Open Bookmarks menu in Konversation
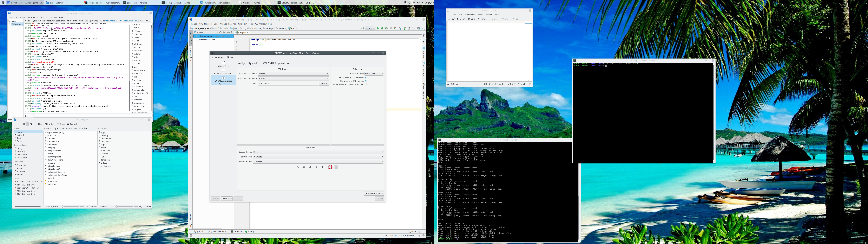The height and width of the screenshot is (244, 868). (32, 17)
